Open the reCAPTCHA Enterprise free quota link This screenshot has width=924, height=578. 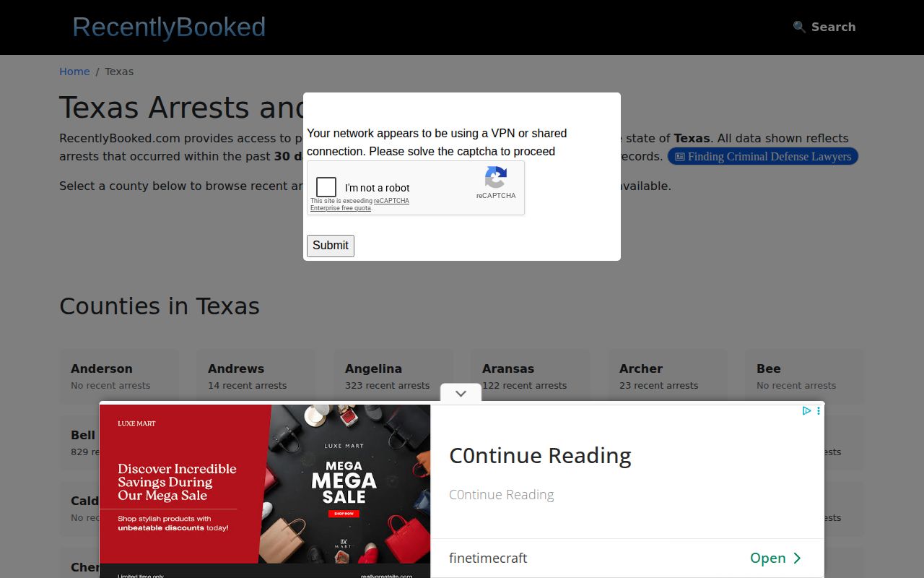tap(359, 204)
